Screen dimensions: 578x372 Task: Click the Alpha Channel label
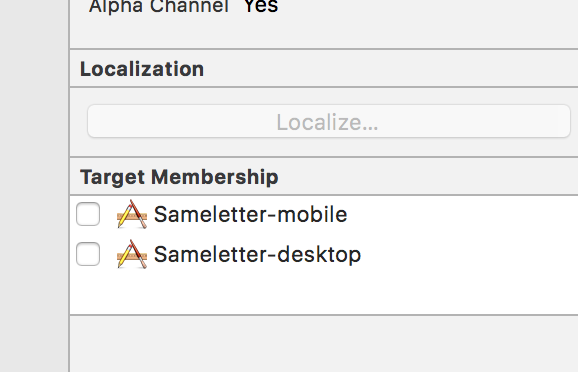(x=159, y=6)
